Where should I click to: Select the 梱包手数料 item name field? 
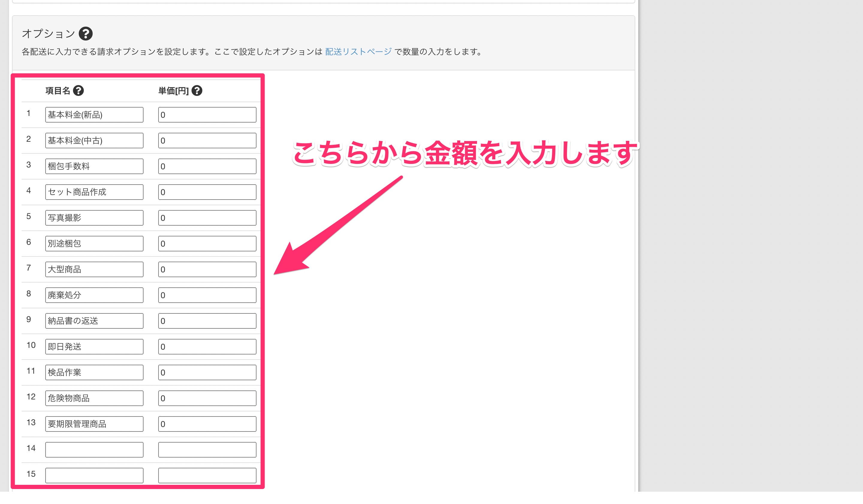click(x=94, y=166)
